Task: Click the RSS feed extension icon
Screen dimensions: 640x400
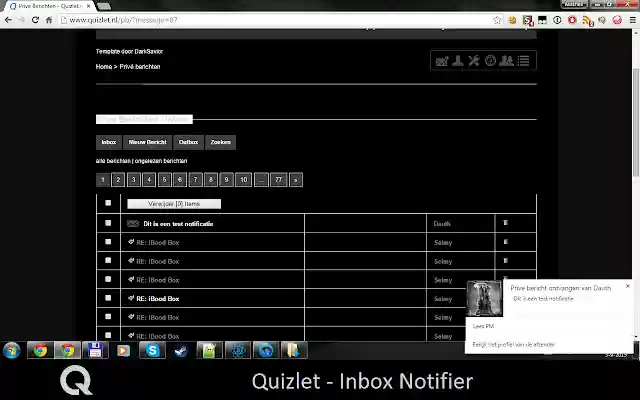Action: point(587,20)
